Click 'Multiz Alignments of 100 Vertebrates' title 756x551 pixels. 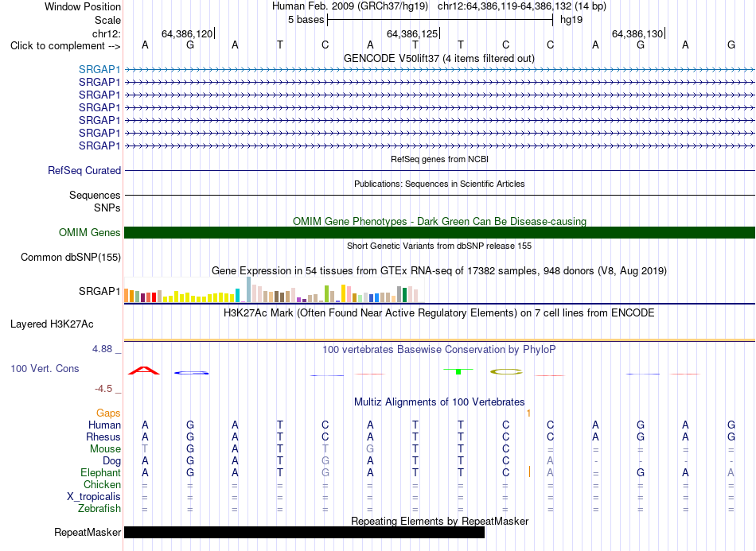point(439,402)
